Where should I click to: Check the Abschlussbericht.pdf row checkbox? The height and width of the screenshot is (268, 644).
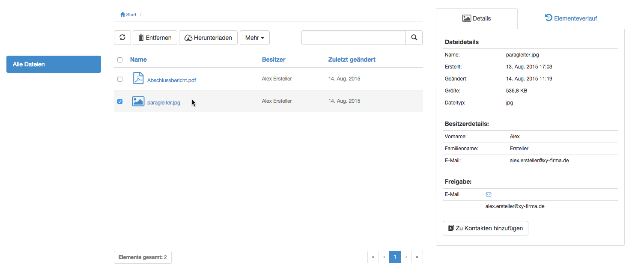(120, 79)
